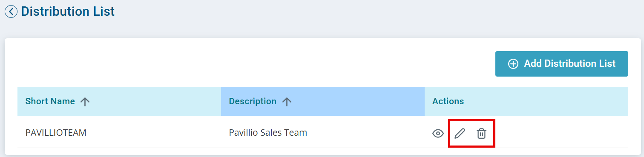Click the plus circle icon in Add button
Image resolution: width=644 pixels, height=157 pixels.
pyautogui.click(x=513, y=64)
